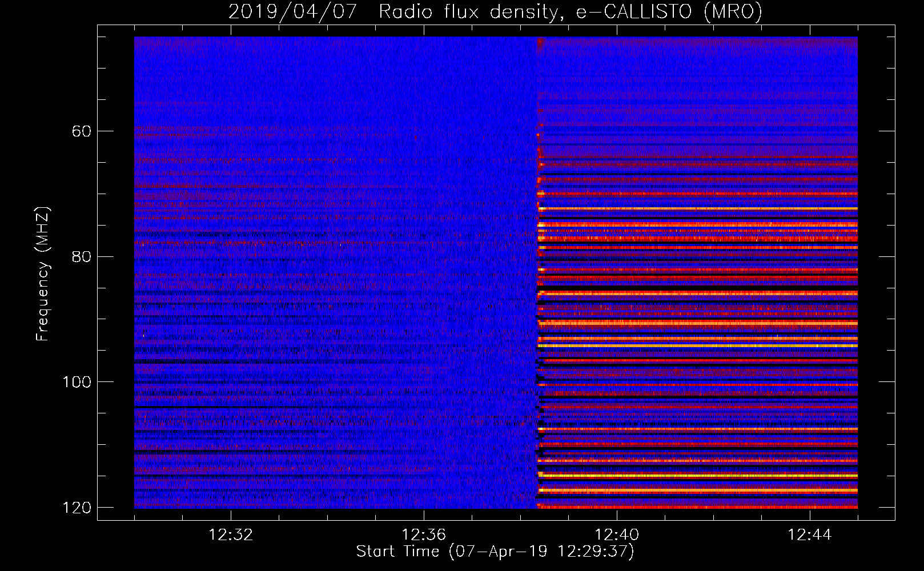The image size is (924, 571).
Task: Click the 'Frequency (MHZ)' axis label
Action: 43,274
